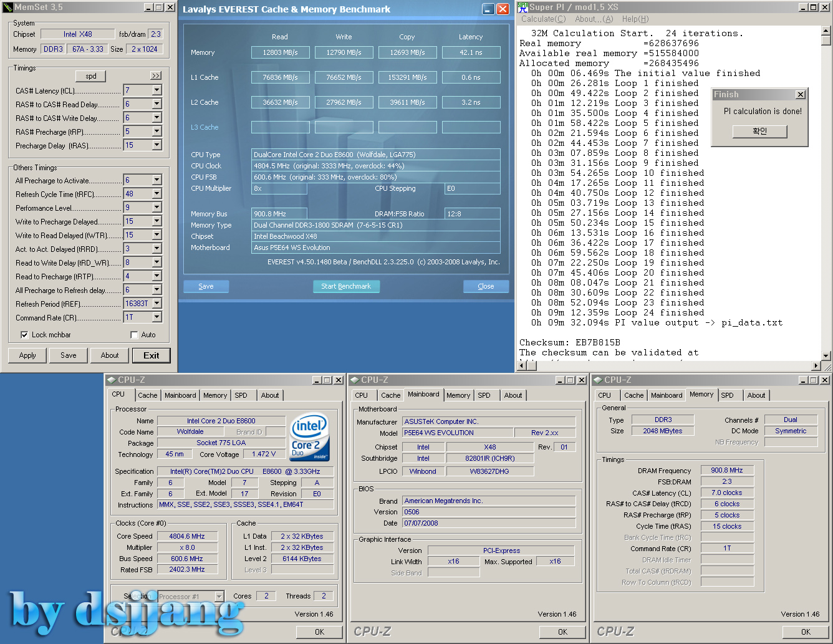
Task: Open the Command Rate (CR) dropdown
Action: (156, 317)
